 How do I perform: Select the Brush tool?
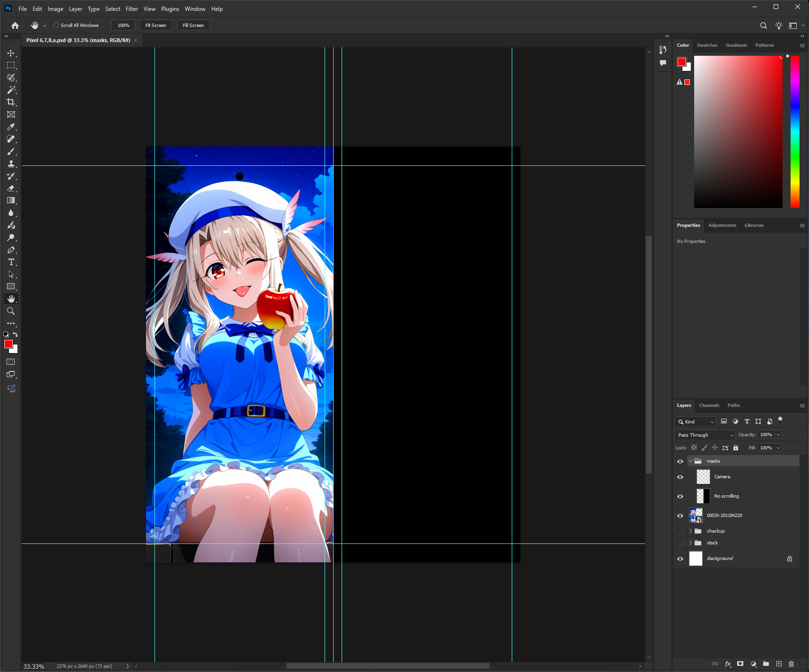[x=11, y=152]
